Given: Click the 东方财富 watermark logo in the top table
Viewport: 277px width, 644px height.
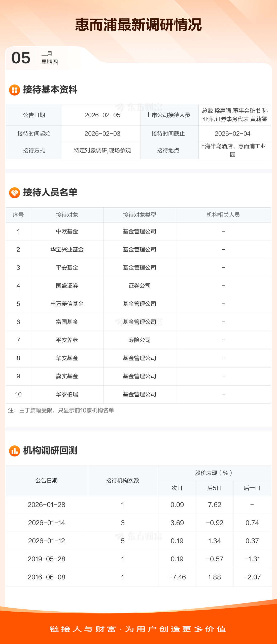Looking at the screenshot, I should (x=139, y=107).
